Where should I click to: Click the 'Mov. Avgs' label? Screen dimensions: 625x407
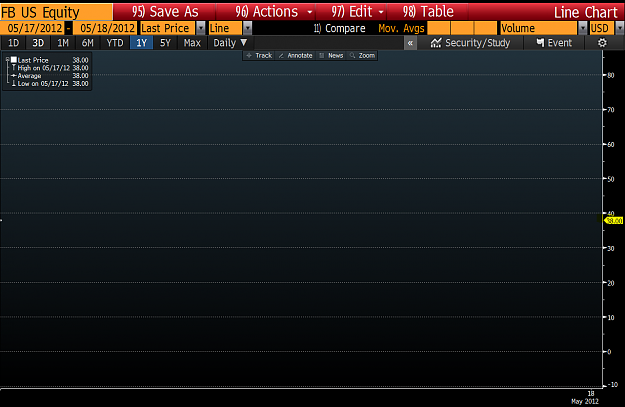pyautogui.click(x=401, y=28)
